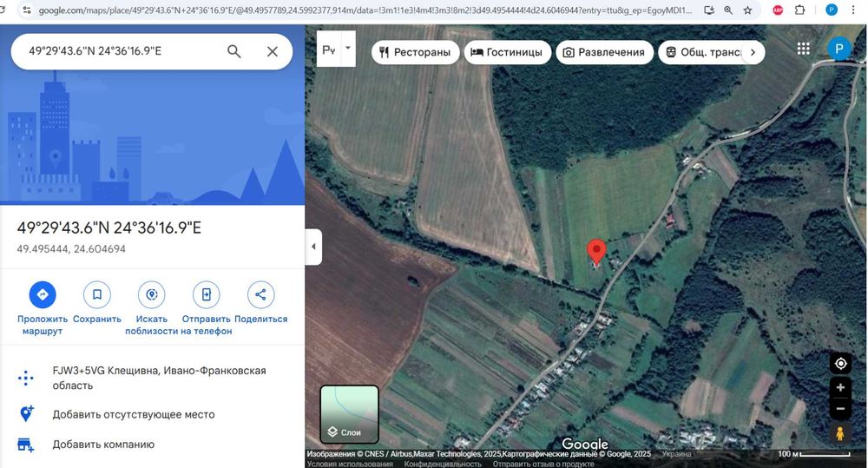
Task: Click the red location pin on map
Action: (596, 252)
